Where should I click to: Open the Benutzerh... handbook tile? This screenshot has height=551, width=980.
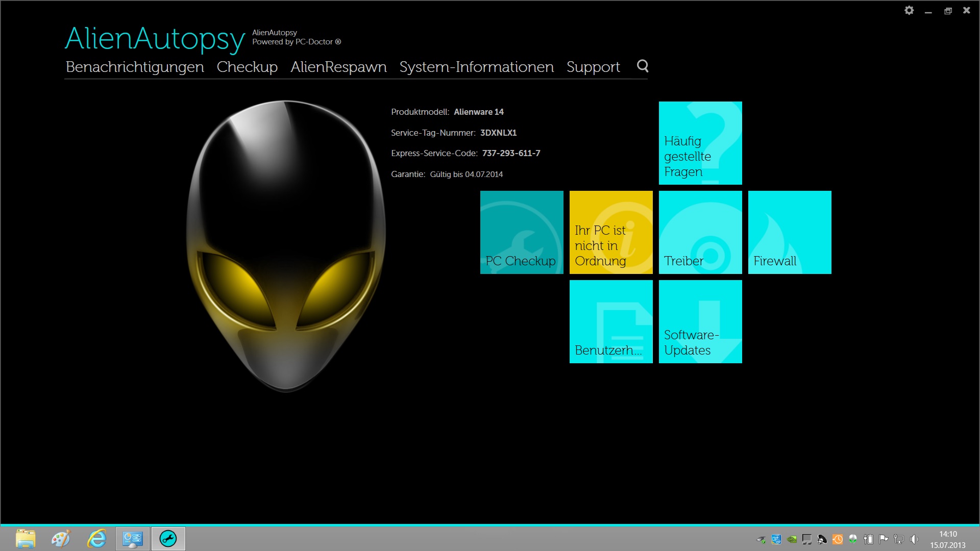tap(611, 321)
